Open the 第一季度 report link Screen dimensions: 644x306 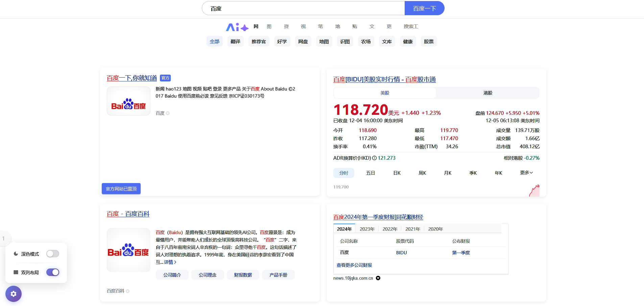coord(461,253)
